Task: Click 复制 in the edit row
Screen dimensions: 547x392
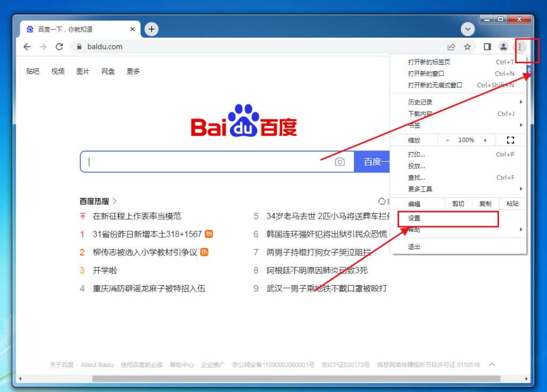Action: tap(485, 204)
